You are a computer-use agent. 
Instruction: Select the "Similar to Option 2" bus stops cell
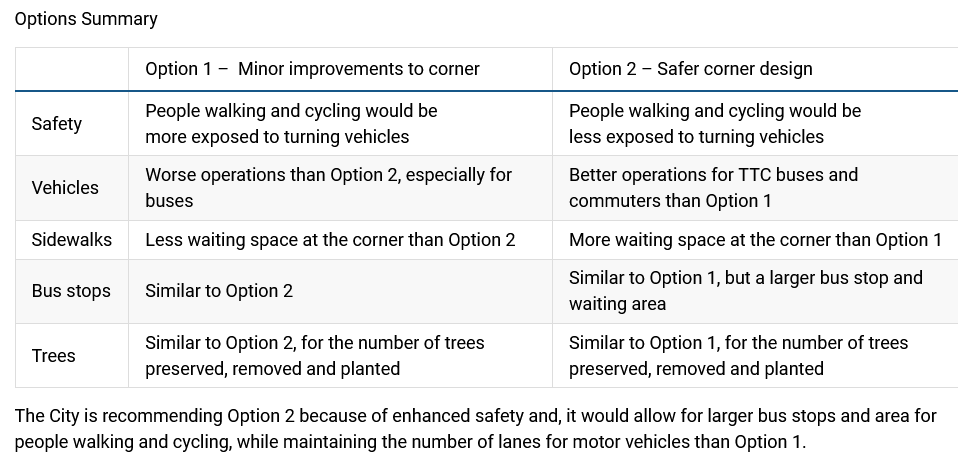[x=219, y=291]
